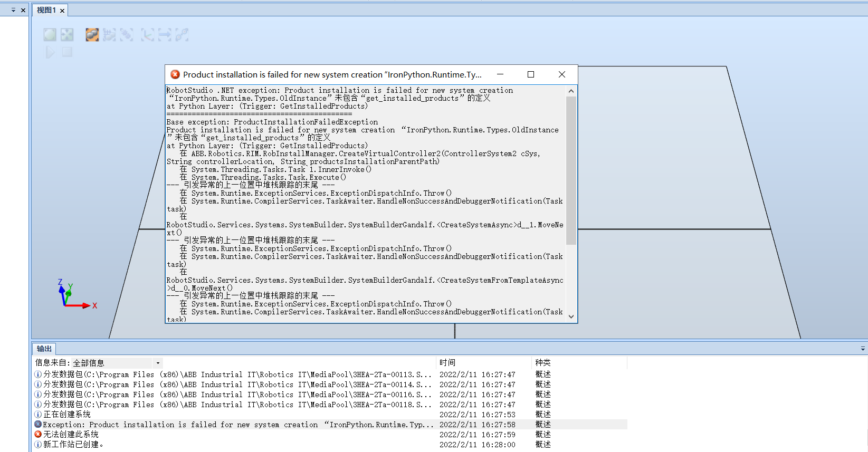The height and width of the screenshot is (452, 868).
Task: Sort the output list by 时间 column
Action: 447,362
